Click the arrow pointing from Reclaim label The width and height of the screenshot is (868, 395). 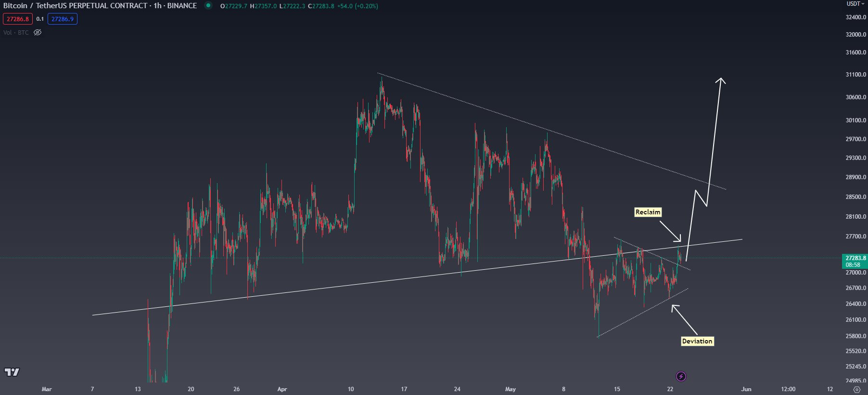coord(670,231)
